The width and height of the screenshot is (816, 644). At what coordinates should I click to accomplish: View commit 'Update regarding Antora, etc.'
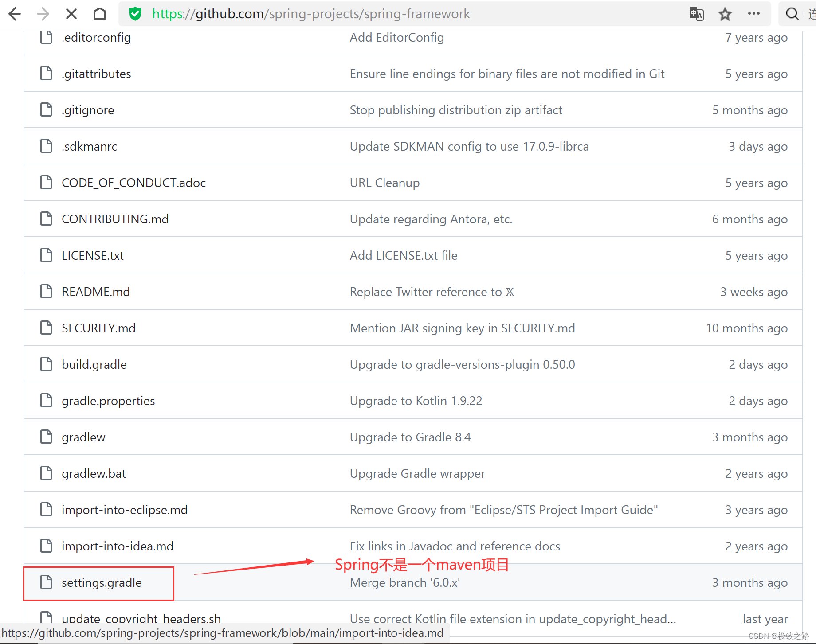click(x=431, y=219)
